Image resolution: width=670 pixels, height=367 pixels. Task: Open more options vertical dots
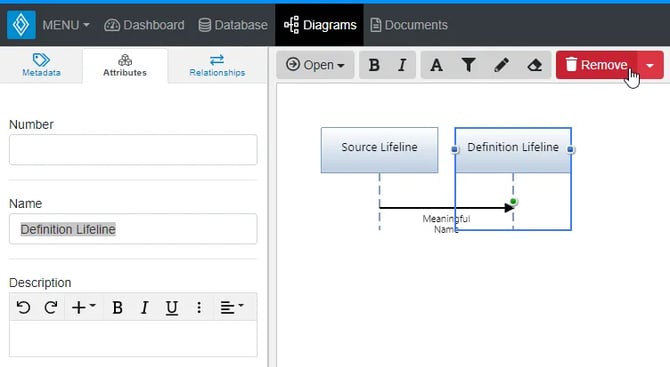(x=199, y=307)
